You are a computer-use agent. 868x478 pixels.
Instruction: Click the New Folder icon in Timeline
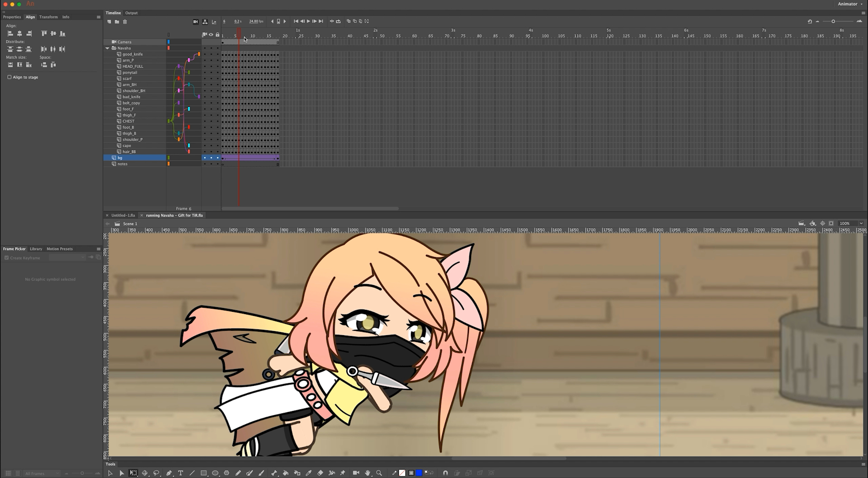coord(117,21)
